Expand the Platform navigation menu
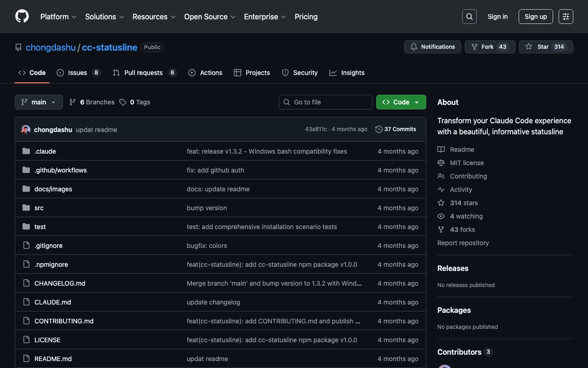 click(x=58, y=17)
